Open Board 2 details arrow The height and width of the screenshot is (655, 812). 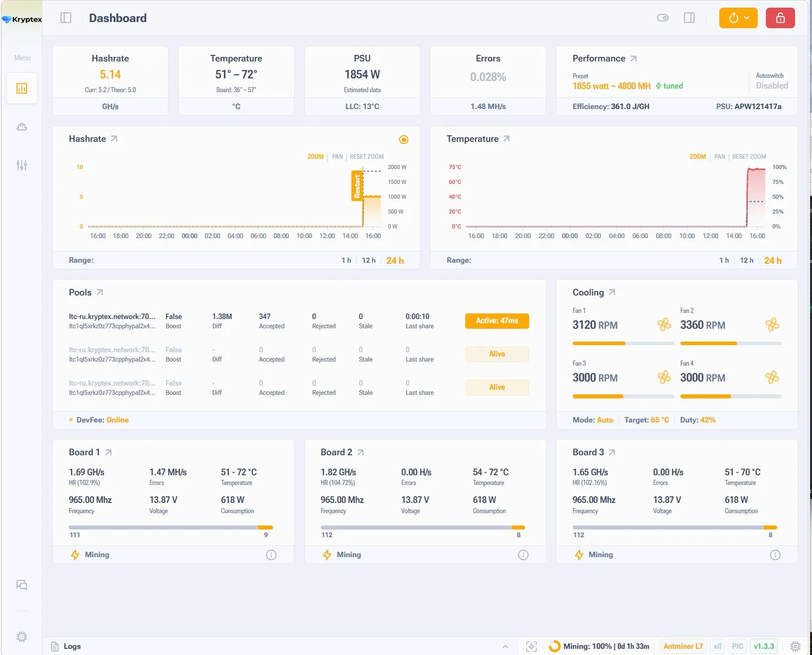[361, 452]
